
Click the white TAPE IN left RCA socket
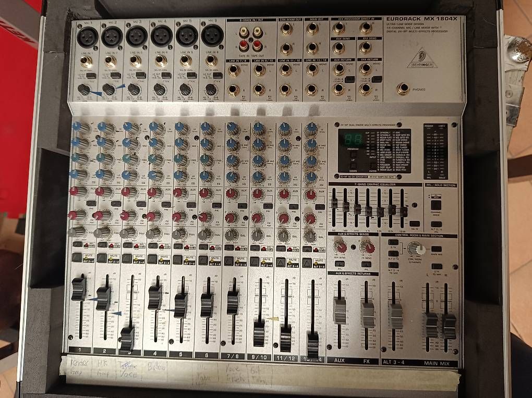(244, 32)
